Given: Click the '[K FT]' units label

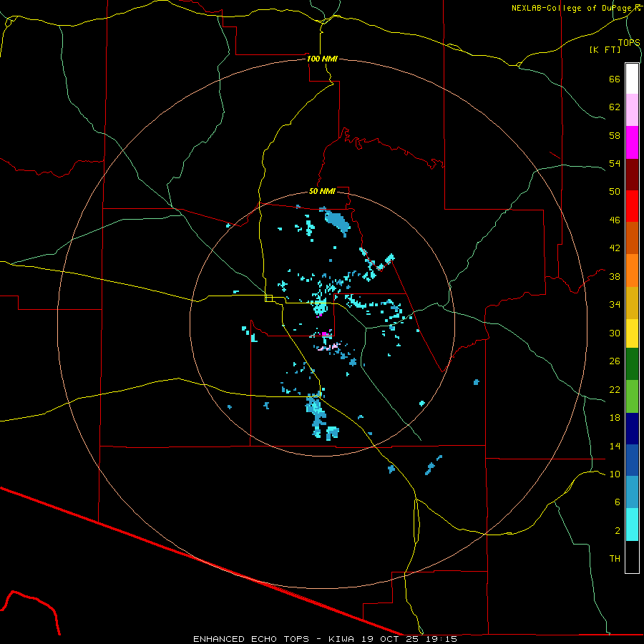Looking at the screenshot, I should point(605,49).
